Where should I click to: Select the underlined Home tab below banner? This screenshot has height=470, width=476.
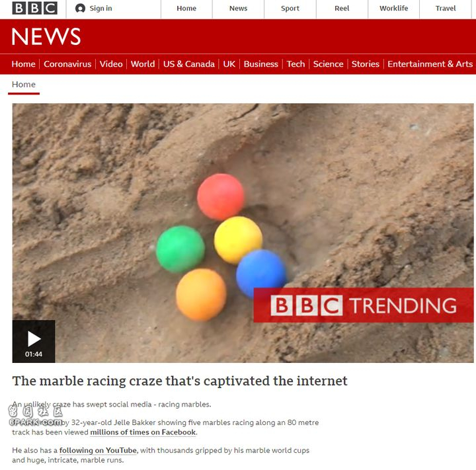(x=24, y=85)
